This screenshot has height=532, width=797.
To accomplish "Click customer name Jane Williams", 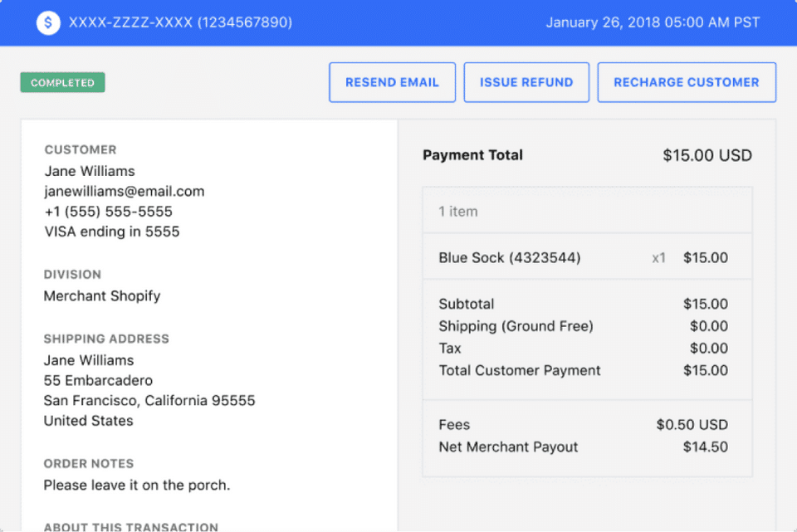I will tap(90, 171).
